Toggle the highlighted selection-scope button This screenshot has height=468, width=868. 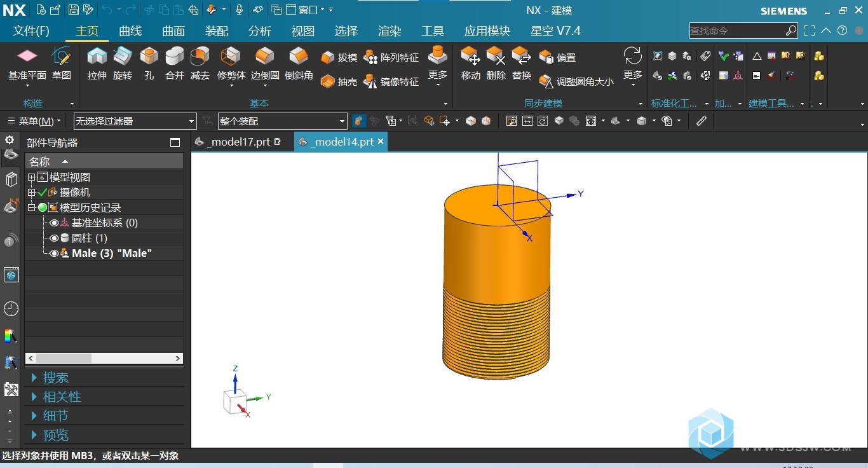[359, 121]
